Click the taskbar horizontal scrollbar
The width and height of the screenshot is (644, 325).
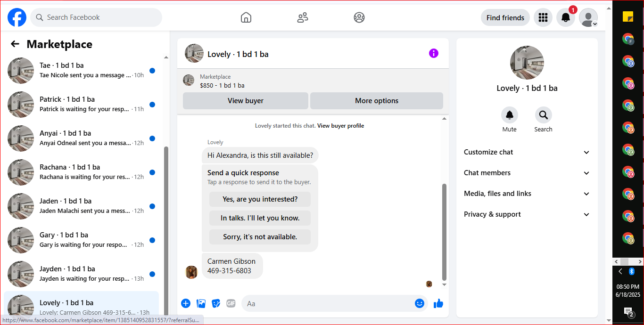click(x=628, y=261)
